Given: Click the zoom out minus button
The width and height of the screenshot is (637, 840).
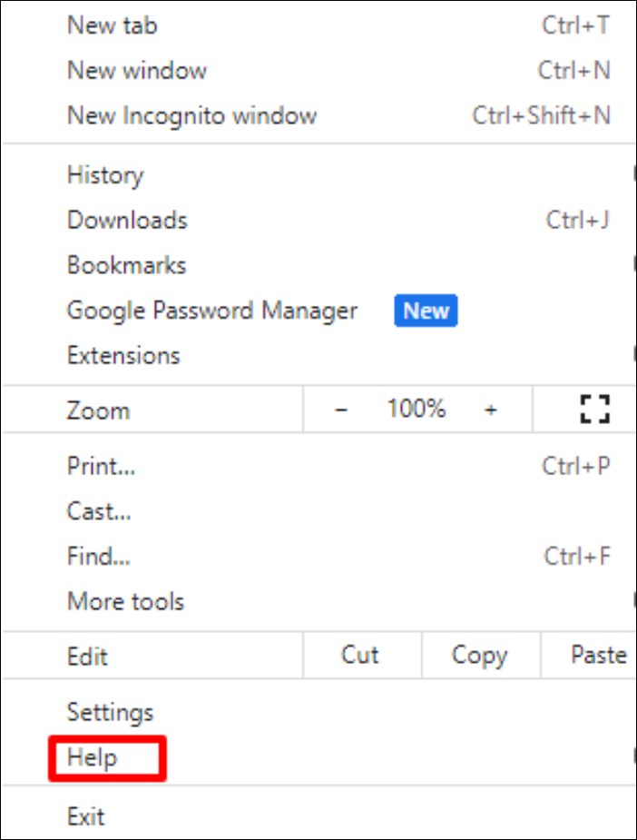Looking at the screenshot, I should 341,410.
